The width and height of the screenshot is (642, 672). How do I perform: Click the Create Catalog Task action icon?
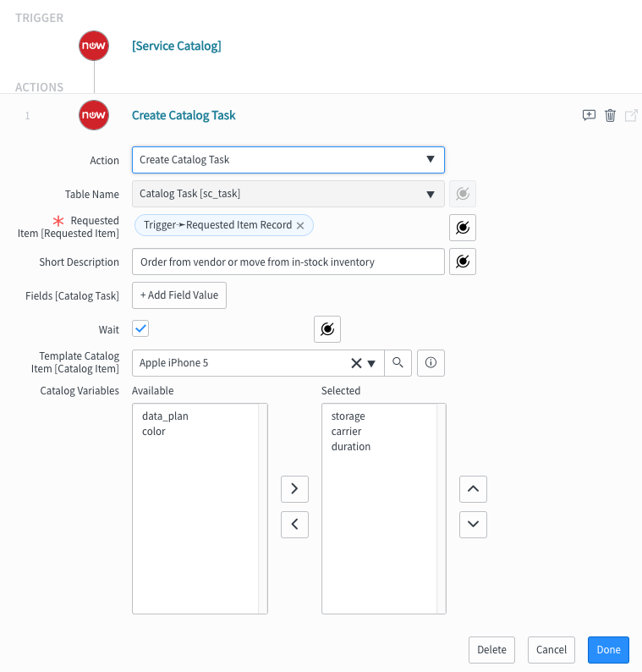coord(94,115)
